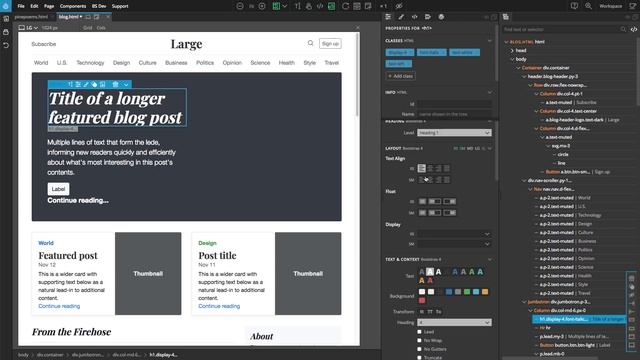
Task: Open the XS Display dropdown
Action: [454, 234]
